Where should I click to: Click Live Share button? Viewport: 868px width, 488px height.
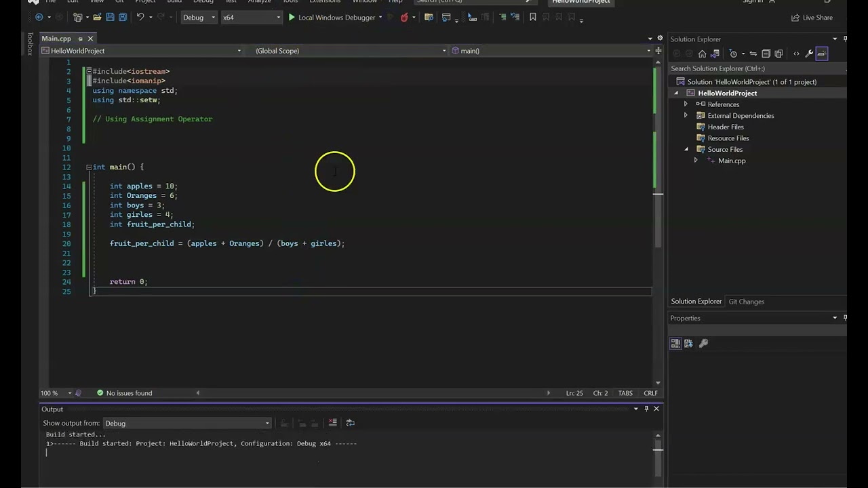point(812,18)
